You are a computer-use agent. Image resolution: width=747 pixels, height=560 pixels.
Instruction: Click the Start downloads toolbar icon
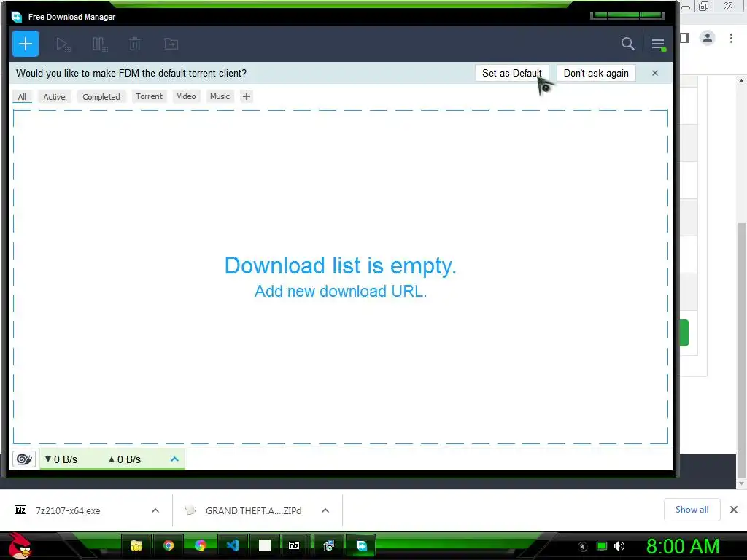pyautogui.click(x=63, y=44)
